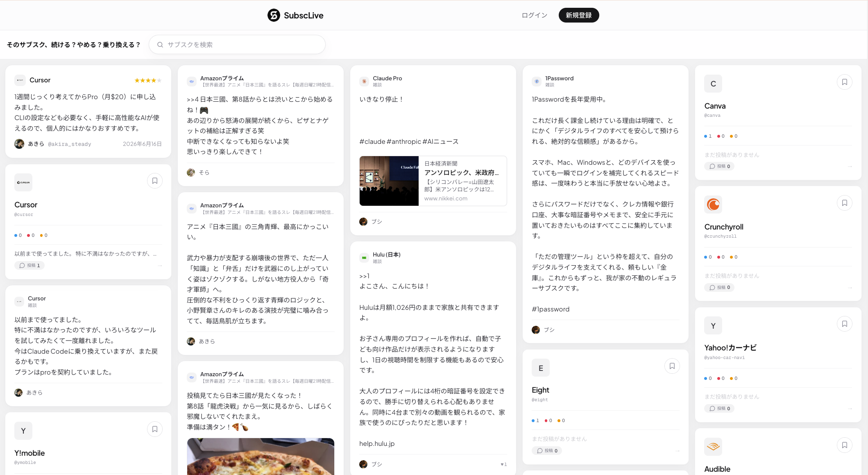Click そら's avatar icon

pyautogui.click(x=191, y=173)
